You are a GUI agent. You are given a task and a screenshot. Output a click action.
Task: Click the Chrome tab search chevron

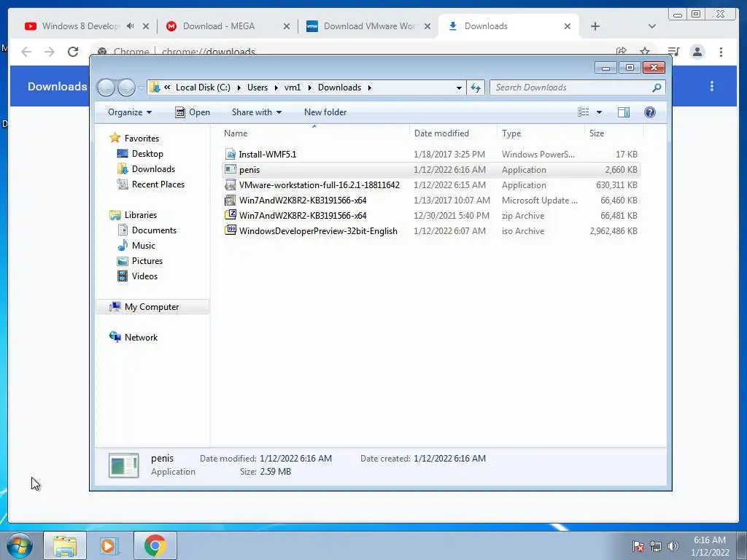click(651, 26)
